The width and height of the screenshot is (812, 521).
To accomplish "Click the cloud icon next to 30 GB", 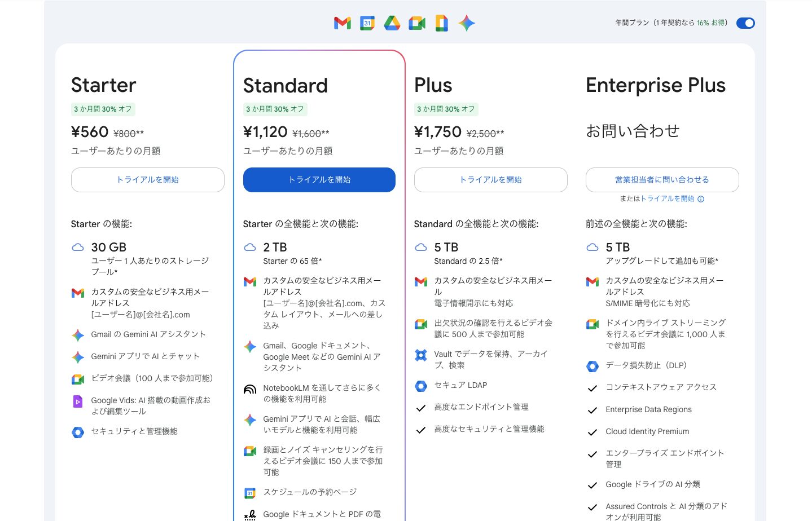I will [78, 246].
